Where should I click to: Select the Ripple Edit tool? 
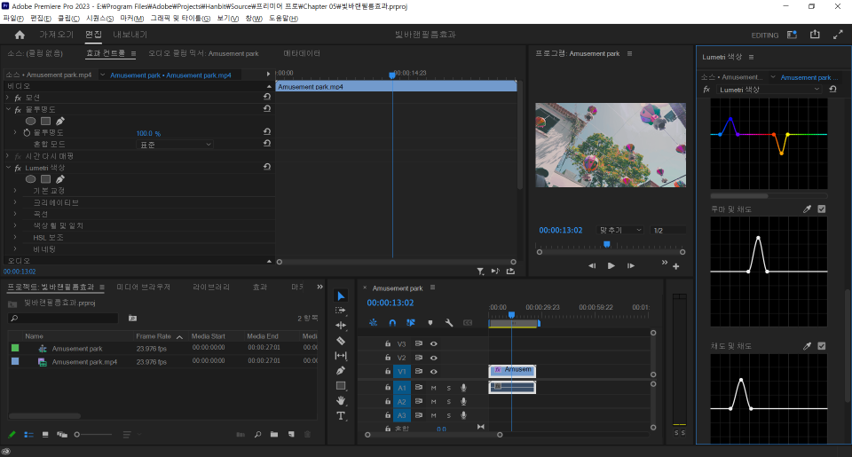point(341,325)
